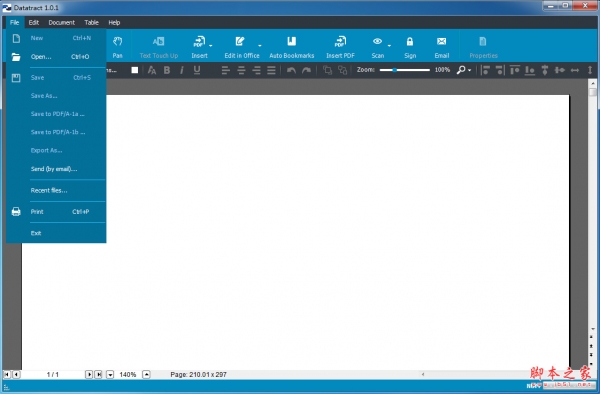
Task: Open the Text Touch Up tool
Action: (158, 47)
